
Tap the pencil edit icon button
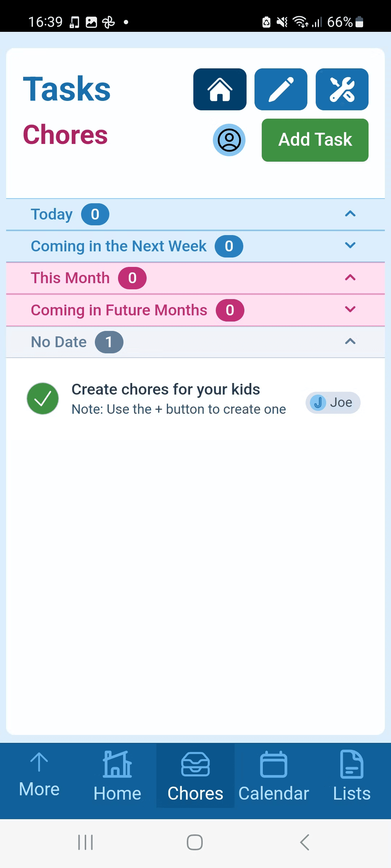(x=281, y=89)
